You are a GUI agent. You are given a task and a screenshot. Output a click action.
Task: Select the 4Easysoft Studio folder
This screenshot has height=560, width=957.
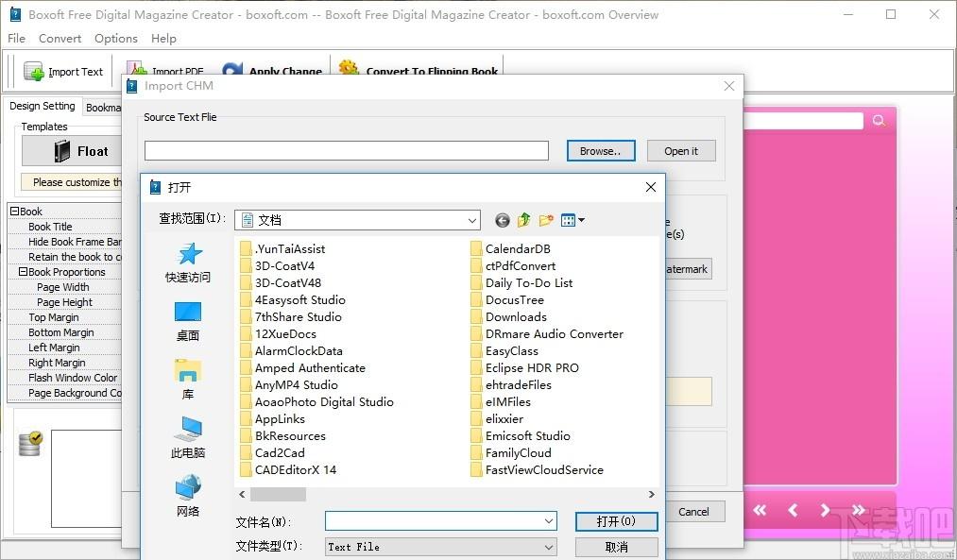pyautogui.click(x=293, y=300)
